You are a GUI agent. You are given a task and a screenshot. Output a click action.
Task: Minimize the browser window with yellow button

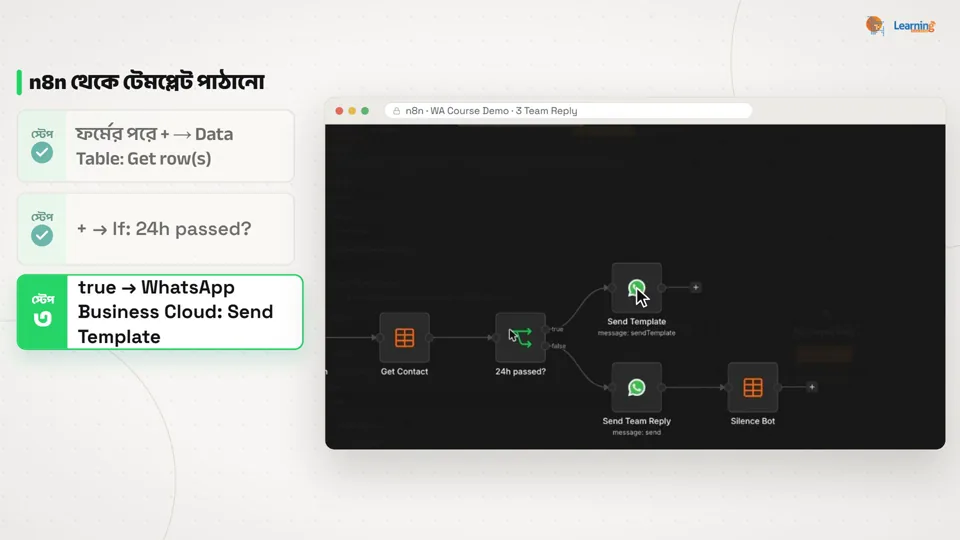click(x=352, y=111)
